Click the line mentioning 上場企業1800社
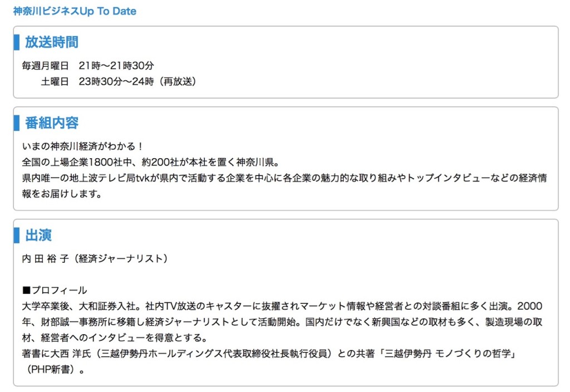The image size is (570, 392). click(x=150, y=163)
